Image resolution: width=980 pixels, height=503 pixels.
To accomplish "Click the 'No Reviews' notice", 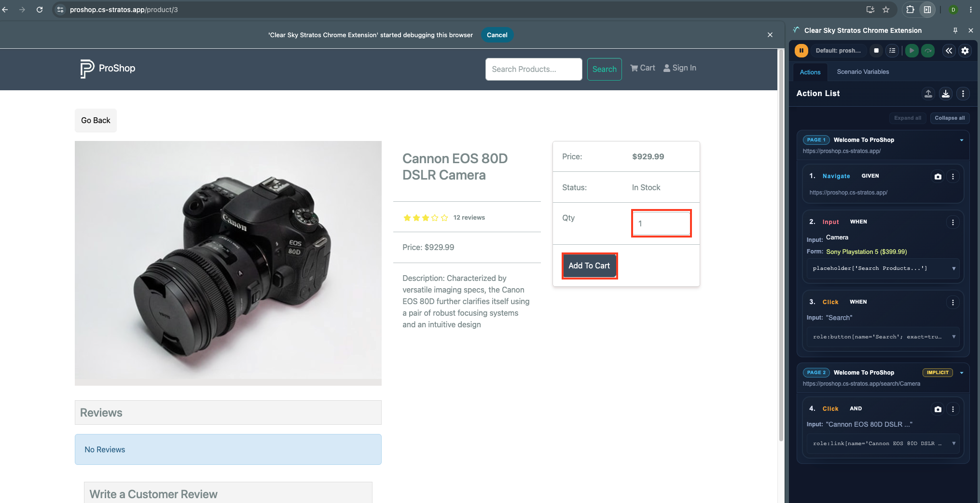I will (x=228, y=450).
